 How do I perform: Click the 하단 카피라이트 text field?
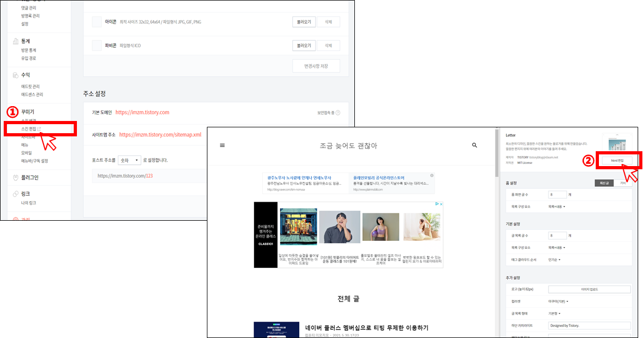(589, 325)
